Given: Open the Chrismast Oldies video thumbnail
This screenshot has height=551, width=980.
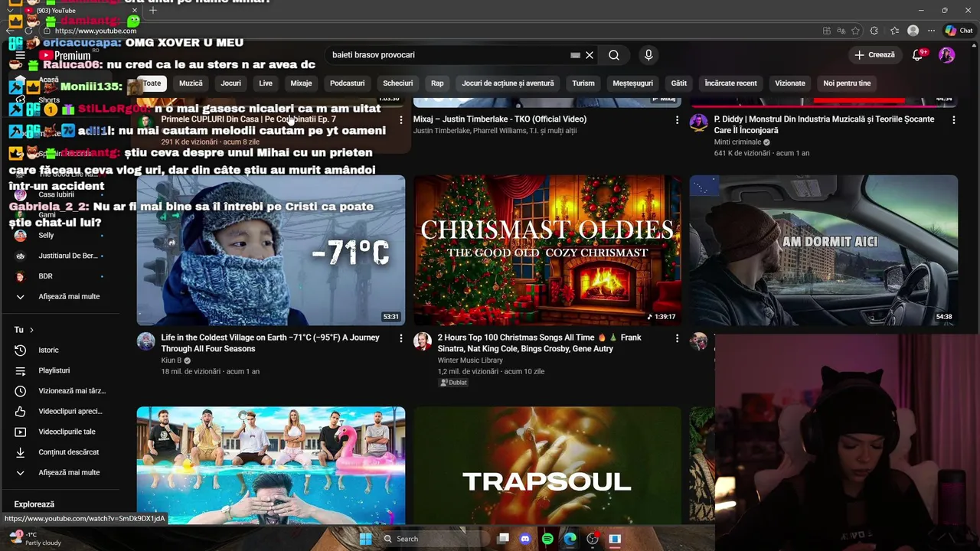Looking at the screenshot, I should [x=547, y=250].
